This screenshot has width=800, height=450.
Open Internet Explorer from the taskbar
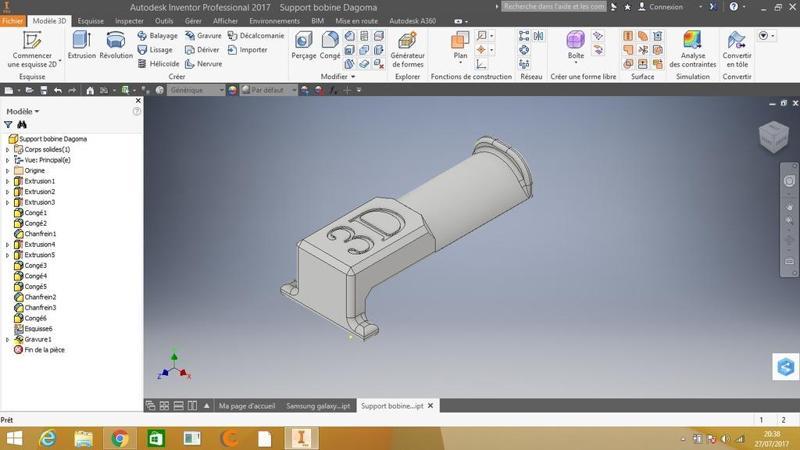coord(47,438)
